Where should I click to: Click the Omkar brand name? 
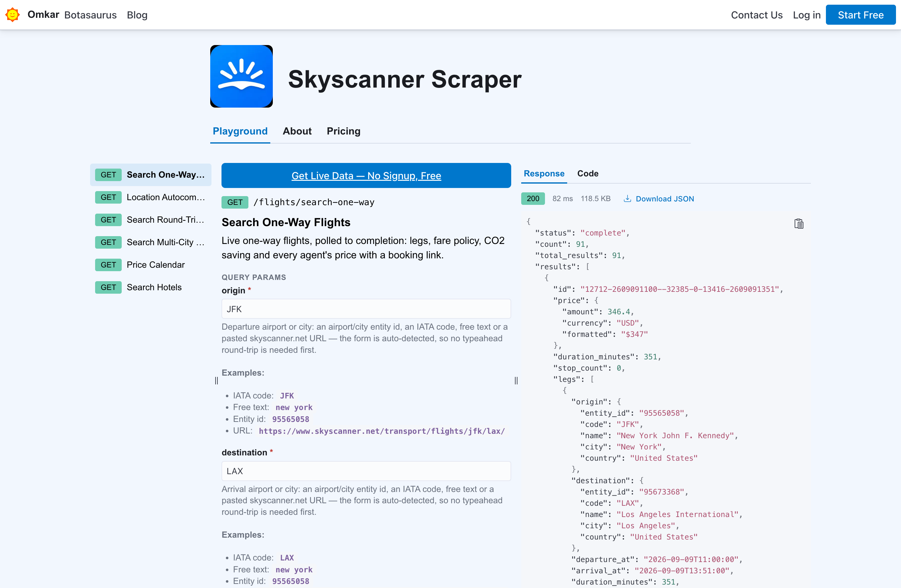click(x=43, y=15)
